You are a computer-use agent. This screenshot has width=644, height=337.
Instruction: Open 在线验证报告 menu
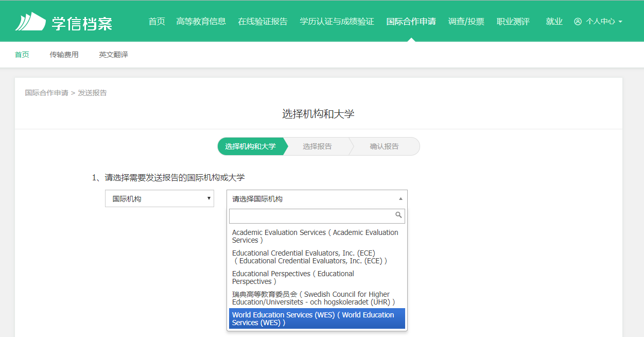coord(263,22)
